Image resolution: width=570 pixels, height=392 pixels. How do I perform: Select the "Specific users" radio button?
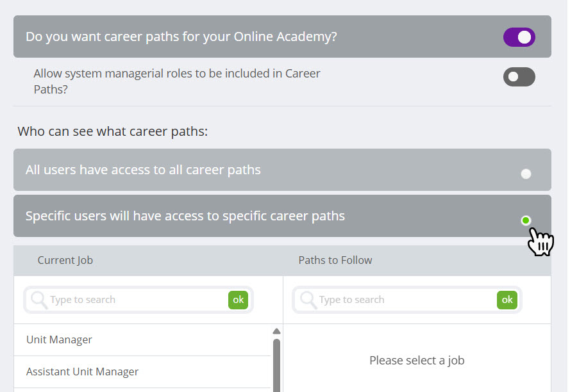tap(526, 220)
